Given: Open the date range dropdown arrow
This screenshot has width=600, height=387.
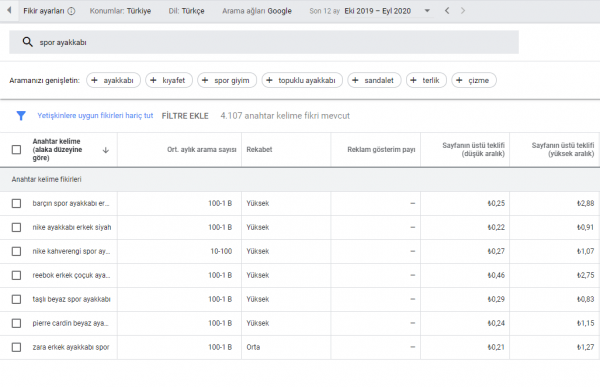Looking at the screenshot, I should click(427, 11).
